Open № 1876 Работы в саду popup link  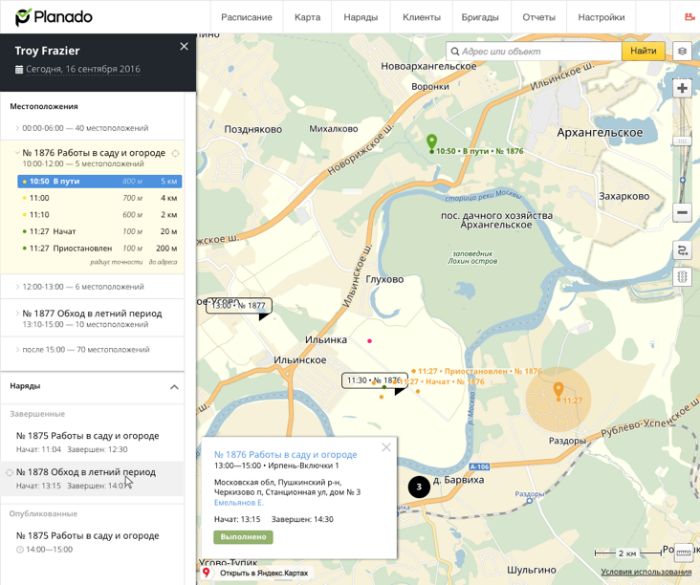286,455
